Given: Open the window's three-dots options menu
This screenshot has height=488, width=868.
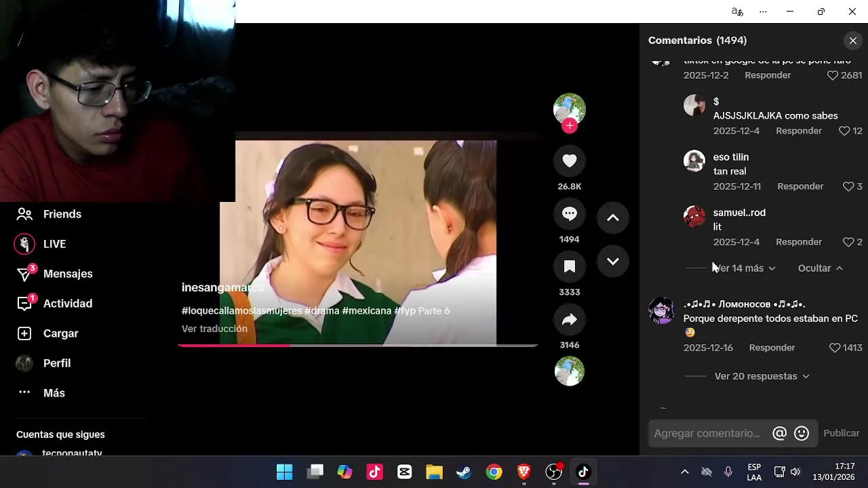Looking at the screenshot, I should click(763, 12).
